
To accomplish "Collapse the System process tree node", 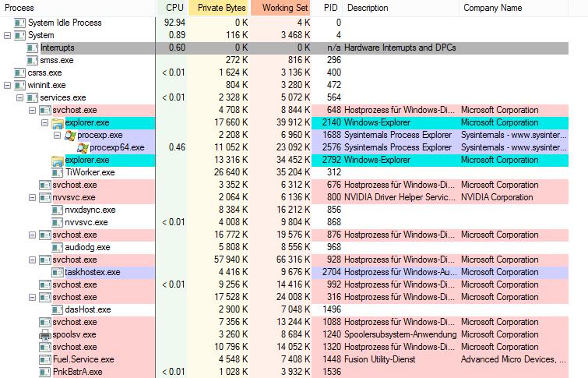I will [7, 35].
